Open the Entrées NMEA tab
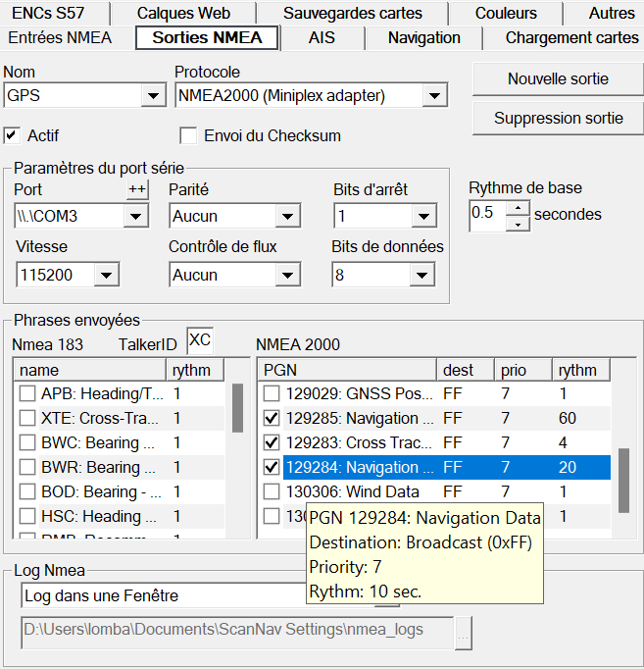Screen dimensions: 644x669 [x=60, y=38]
